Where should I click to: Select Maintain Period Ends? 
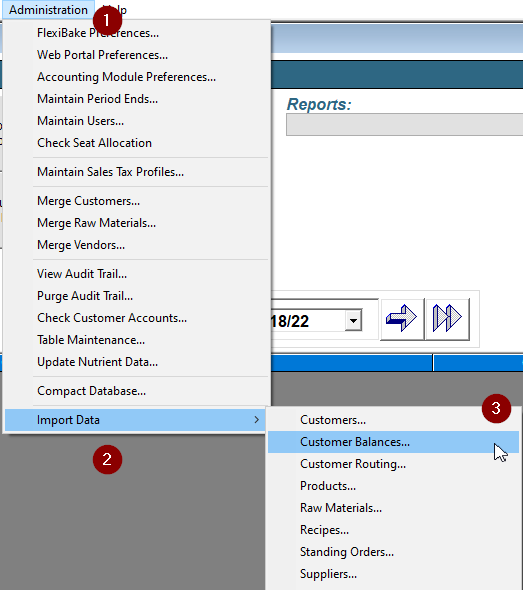click(x=137, y=99)
